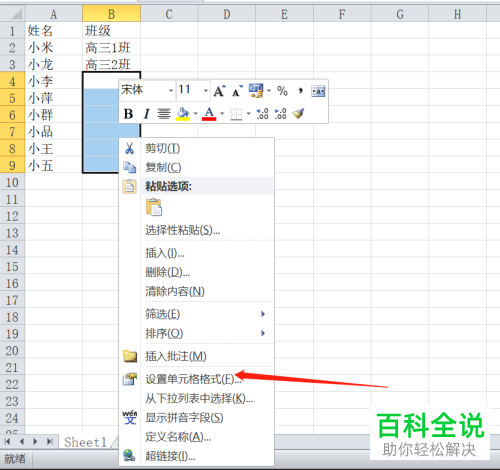
Task: Choose 设置单元格格式(F)... menu item
Action: 197,379
